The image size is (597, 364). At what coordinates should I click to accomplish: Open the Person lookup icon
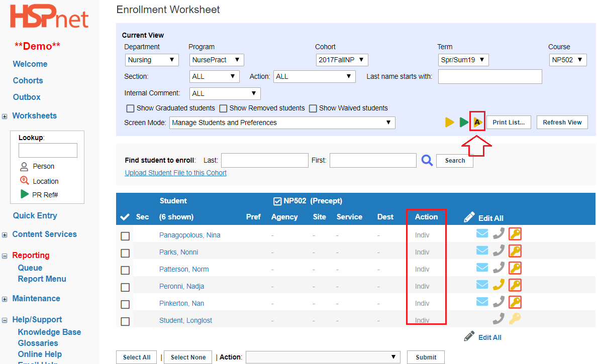tap(24, 166)
